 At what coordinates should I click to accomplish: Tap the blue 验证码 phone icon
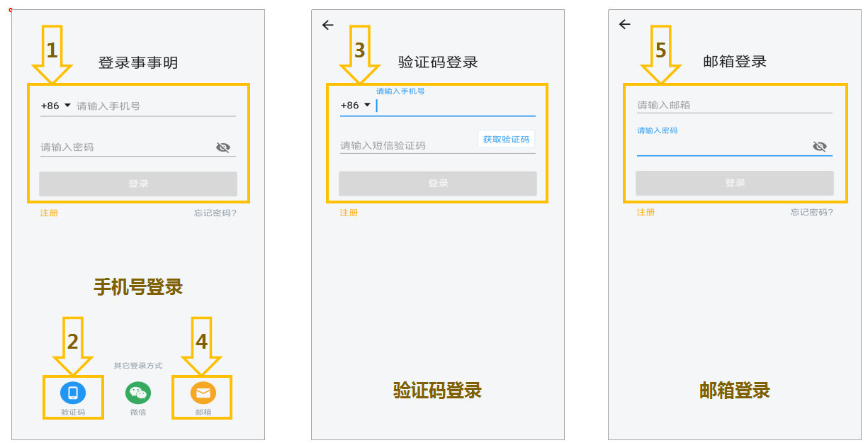point(72,393)
